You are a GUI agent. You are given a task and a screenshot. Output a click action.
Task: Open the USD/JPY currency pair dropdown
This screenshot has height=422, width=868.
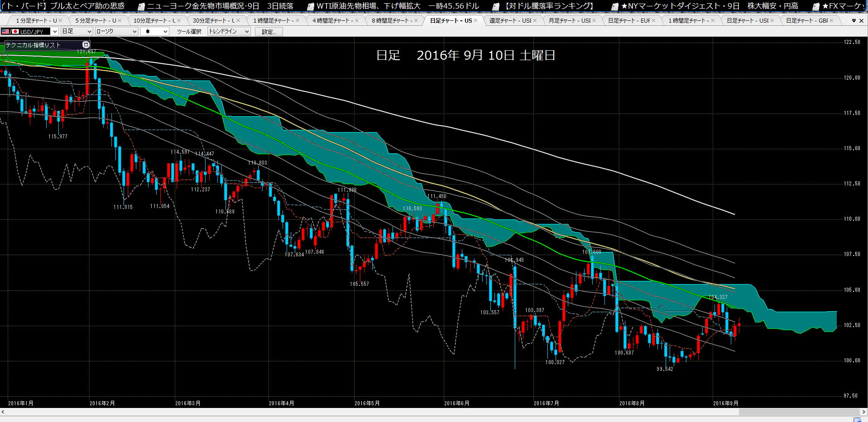click(x=55, y=32)
